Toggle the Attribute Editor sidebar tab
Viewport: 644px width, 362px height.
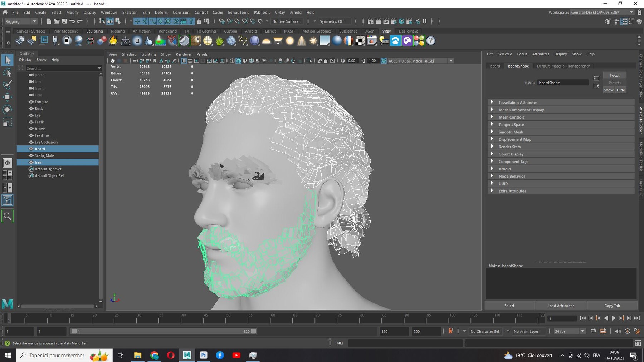pyautogui.click(x=641, y=120)
